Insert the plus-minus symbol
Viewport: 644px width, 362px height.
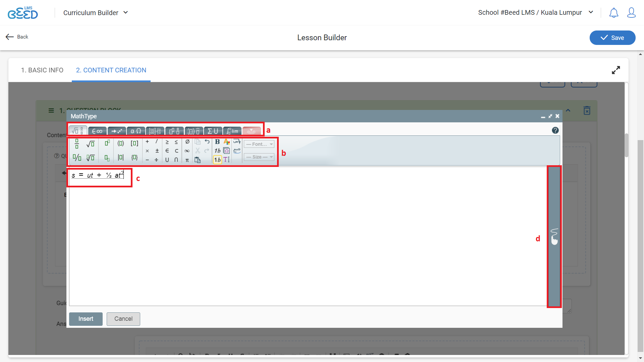pyautogui.click(x=157, y=151)
